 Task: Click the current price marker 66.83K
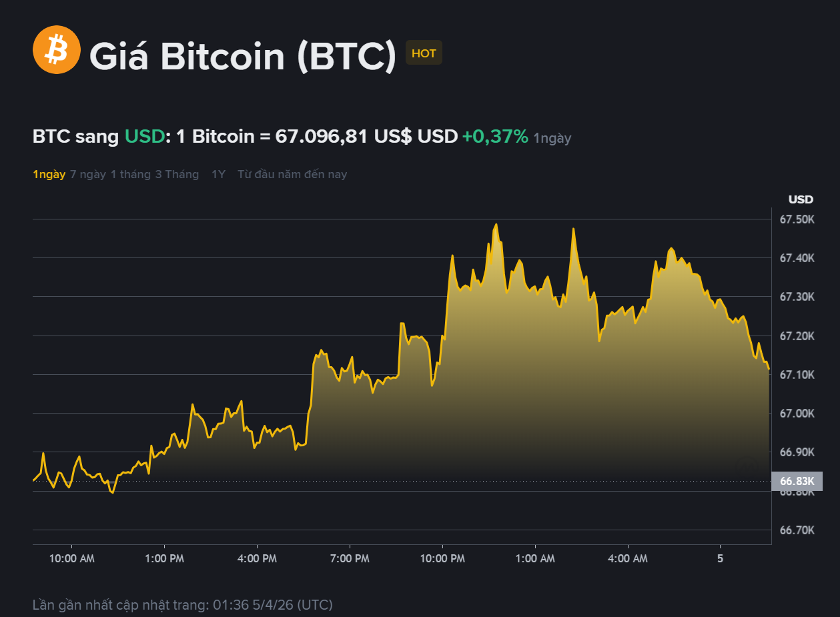point(797,481)
